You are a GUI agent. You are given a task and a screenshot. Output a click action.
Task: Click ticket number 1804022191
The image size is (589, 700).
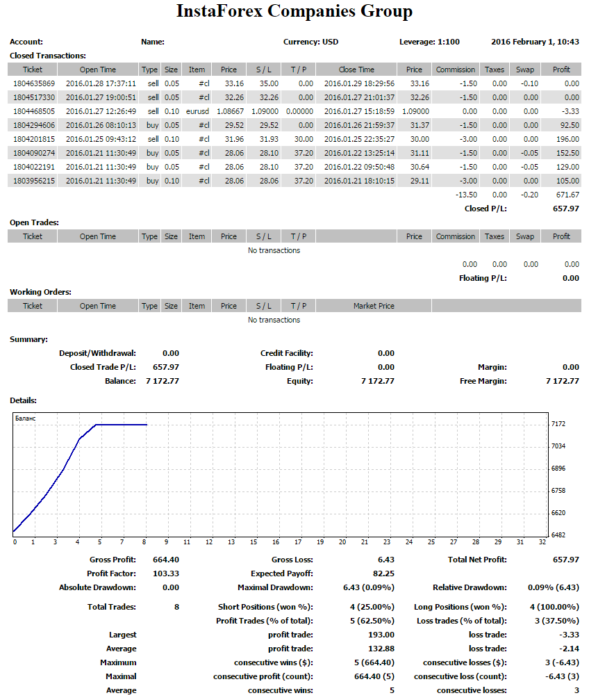click(34, 167)
